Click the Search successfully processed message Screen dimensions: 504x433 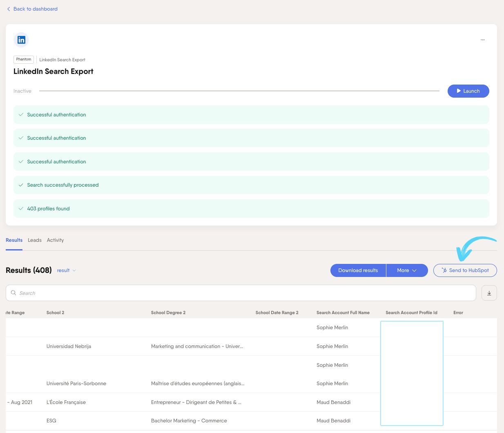click(x=251, y=185)
